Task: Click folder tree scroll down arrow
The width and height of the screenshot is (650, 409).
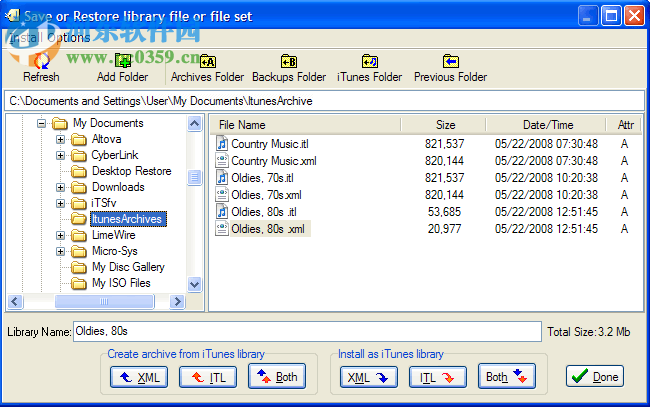Action: coord(194,284)
